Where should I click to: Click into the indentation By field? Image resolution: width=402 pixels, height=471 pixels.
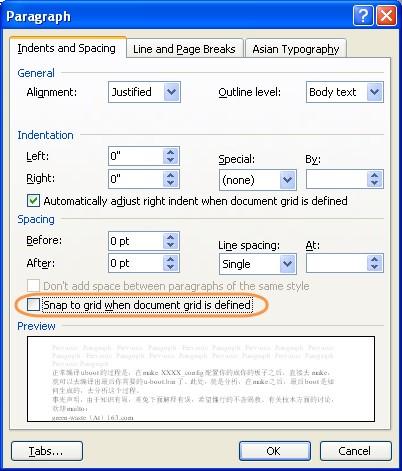[337, 179]
